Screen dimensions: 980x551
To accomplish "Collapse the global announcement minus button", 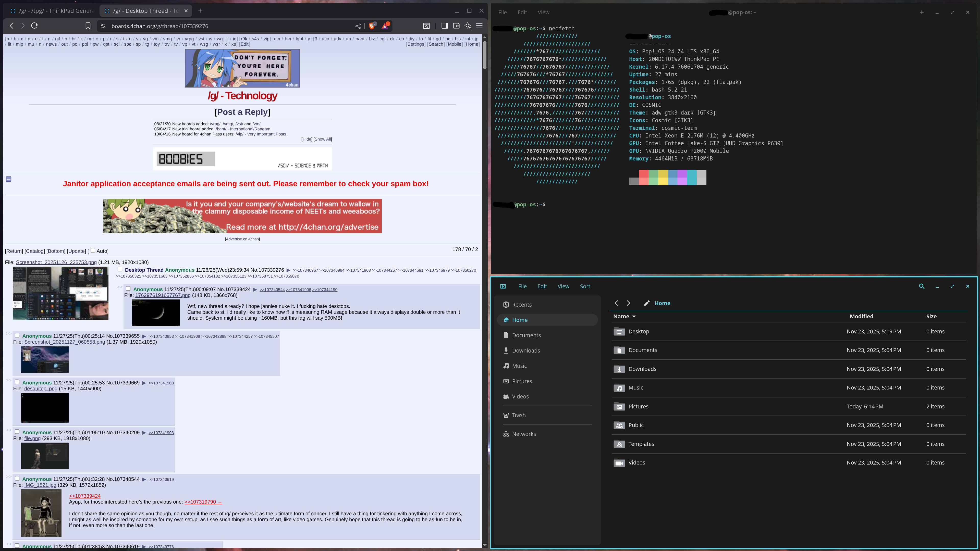I will click(x=9, y=179).
